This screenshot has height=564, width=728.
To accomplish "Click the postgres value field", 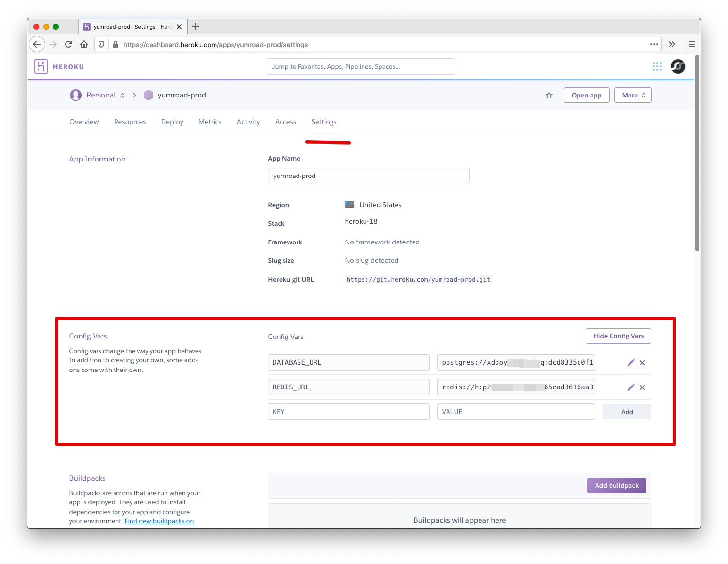I will click(516, 362).
